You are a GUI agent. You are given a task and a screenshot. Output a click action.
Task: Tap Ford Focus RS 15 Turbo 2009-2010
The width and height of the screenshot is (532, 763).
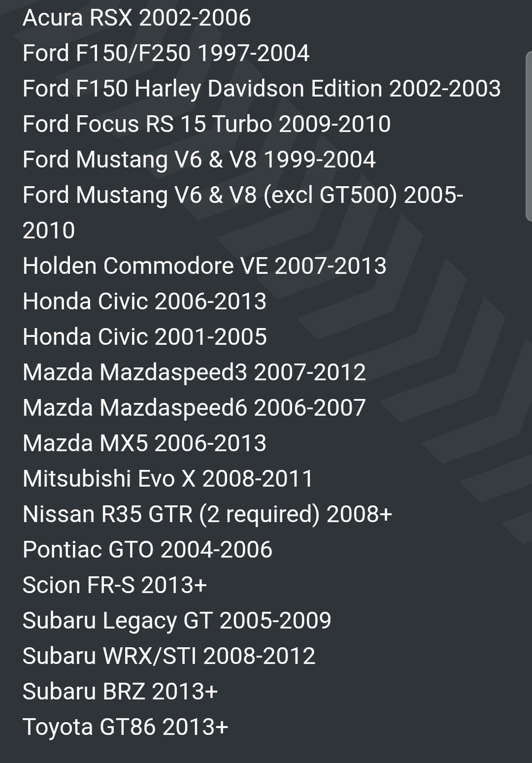point(207,124)
